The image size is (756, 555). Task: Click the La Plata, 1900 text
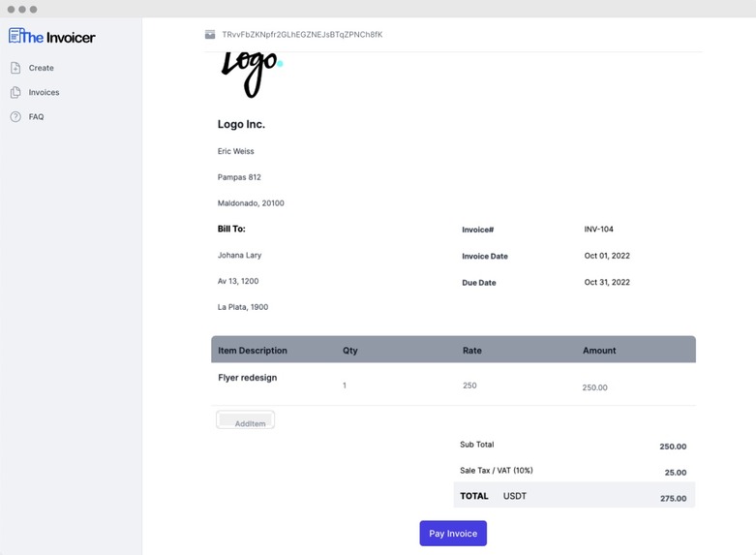pos(243,307)
